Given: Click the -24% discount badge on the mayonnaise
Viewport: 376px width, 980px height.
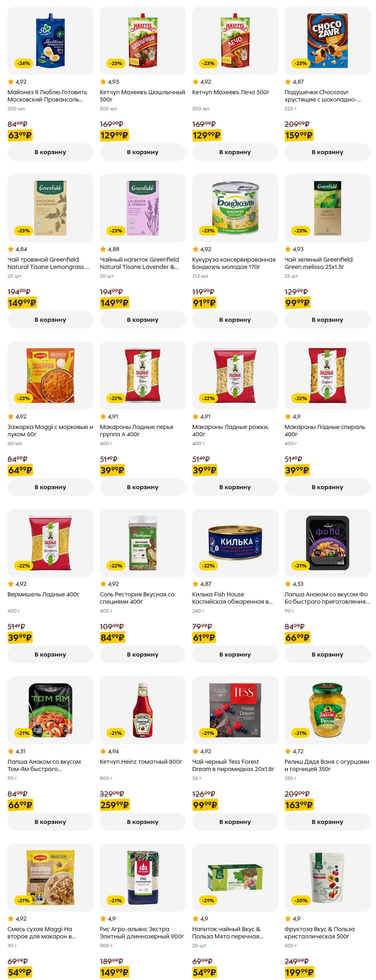Looking at the screenshot, I should [x=23, y=63].
